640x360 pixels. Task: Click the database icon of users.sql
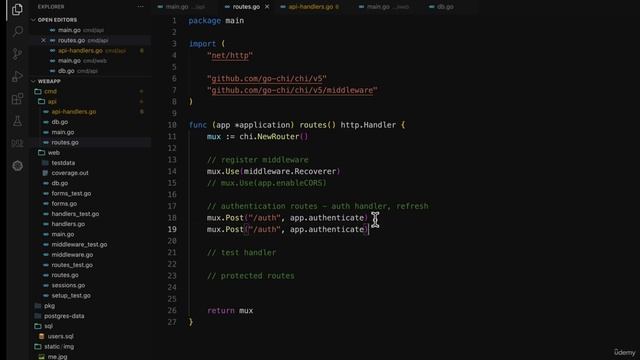[42, 336]
